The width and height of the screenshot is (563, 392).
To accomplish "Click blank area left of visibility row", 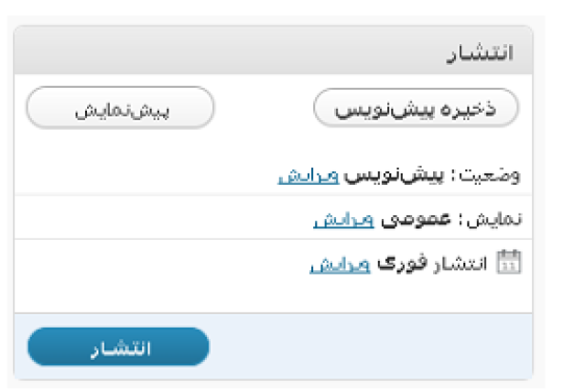I will 161,219.
